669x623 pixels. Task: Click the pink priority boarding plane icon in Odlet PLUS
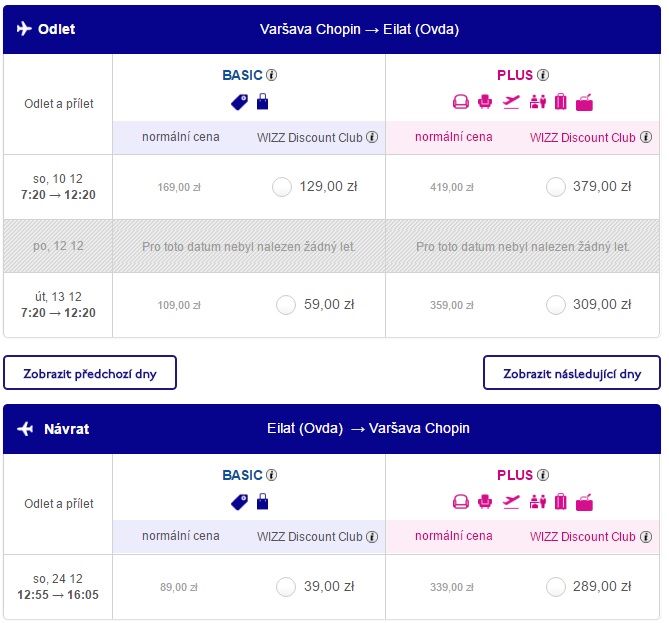511,102
